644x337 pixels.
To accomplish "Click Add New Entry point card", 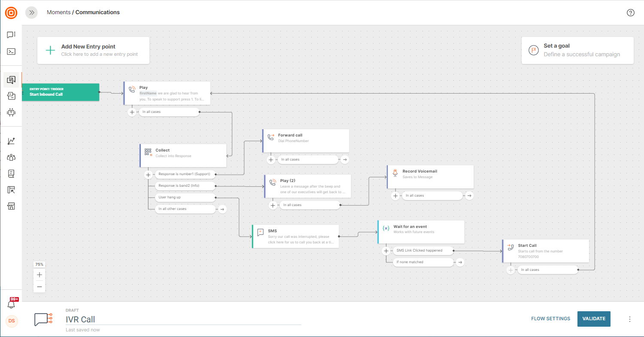I will [93, 50].
